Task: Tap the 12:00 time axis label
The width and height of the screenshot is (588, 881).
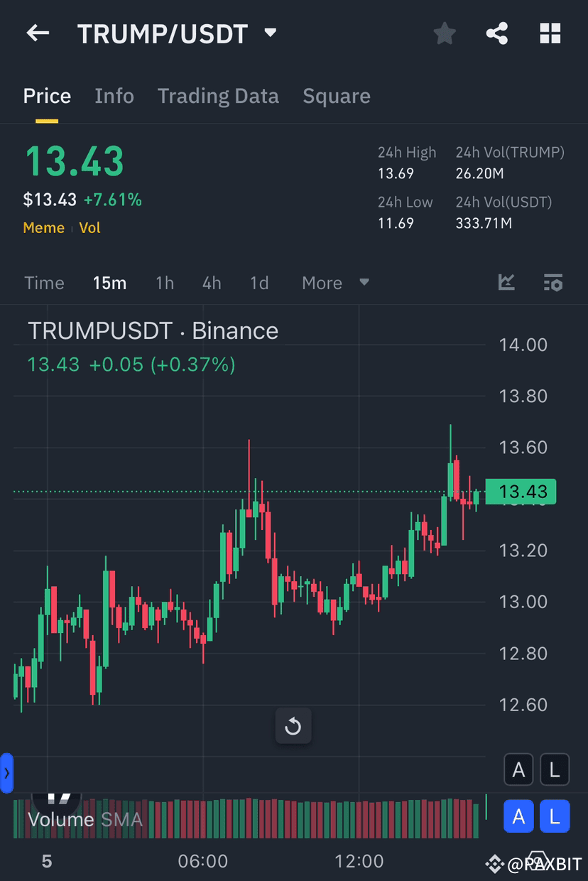Action: (359, 861)
